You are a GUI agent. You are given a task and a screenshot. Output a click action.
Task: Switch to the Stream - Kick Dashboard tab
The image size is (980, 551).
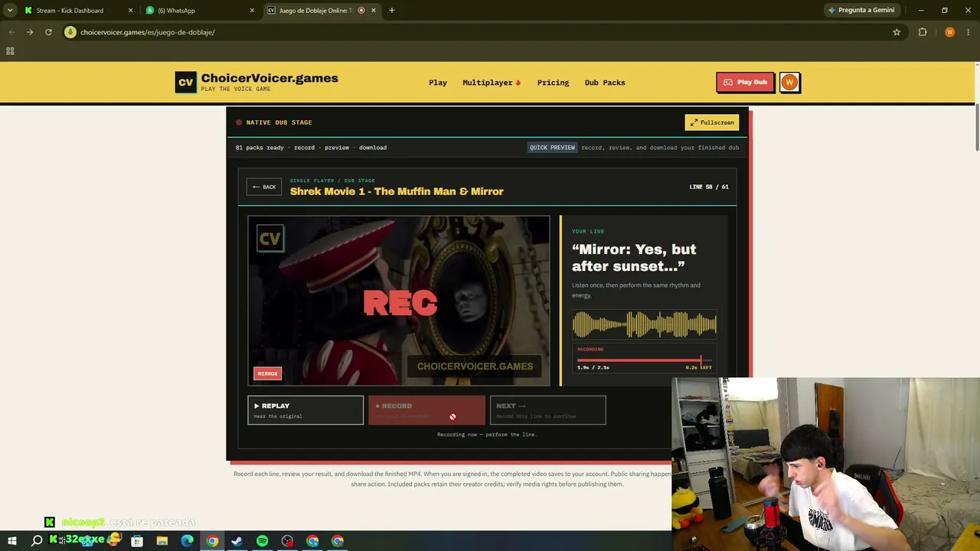pos(70,10)
